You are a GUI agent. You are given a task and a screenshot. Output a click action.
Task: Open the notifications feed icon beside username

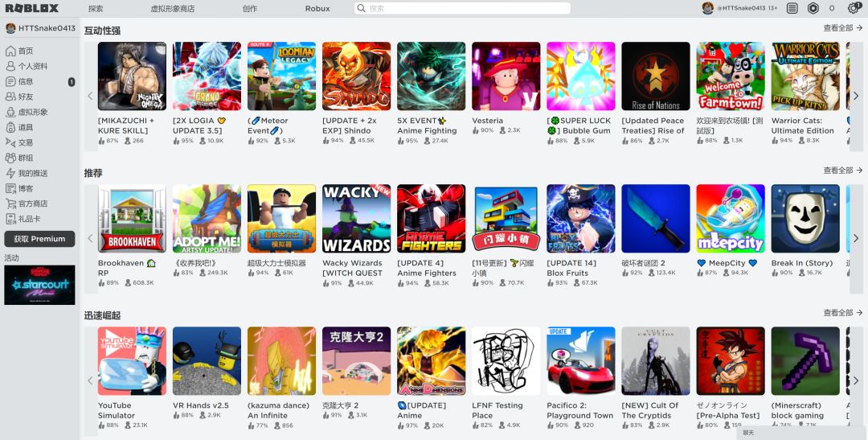tap(792, 8)
